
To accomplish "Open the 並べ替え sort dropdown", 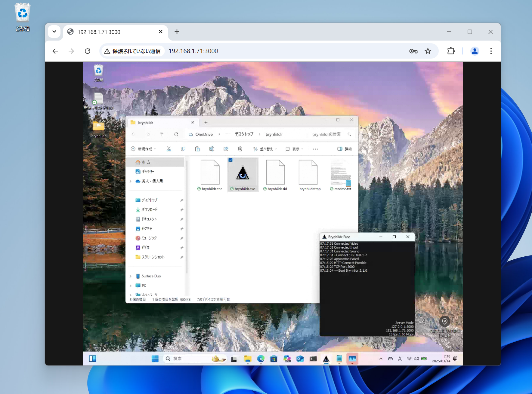I will (x=265, y=149).
